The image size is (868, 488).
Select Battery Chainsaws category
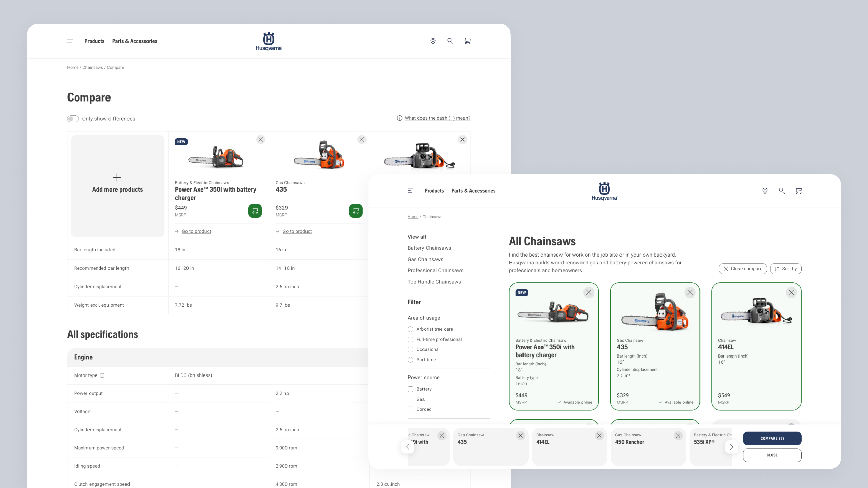(429, 248)
